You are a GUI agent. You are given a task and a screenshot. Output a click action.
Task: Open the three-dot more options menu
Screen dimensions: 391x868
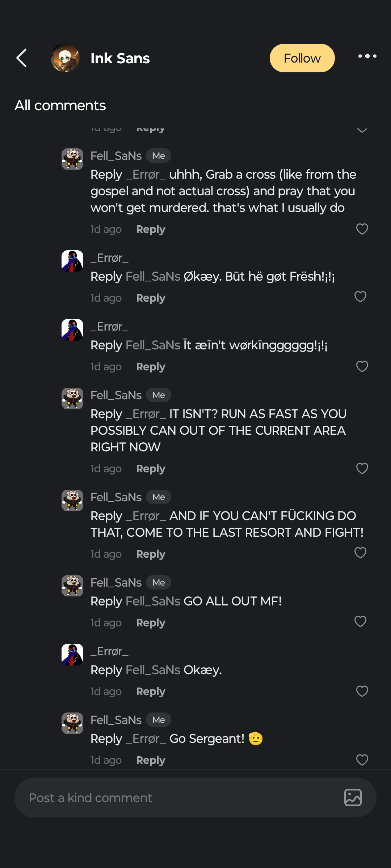click(x=367, y=56)
